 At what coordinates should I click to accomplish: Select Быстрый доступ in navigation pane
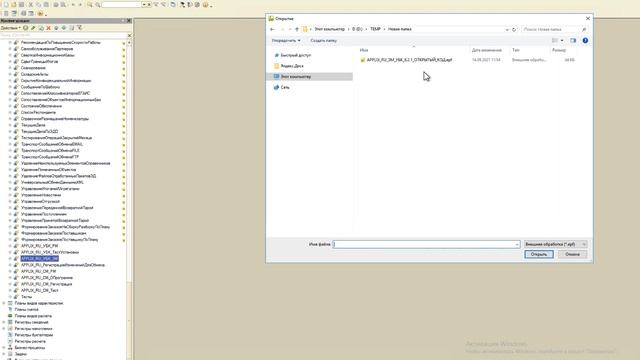click(x=296, y=55)
